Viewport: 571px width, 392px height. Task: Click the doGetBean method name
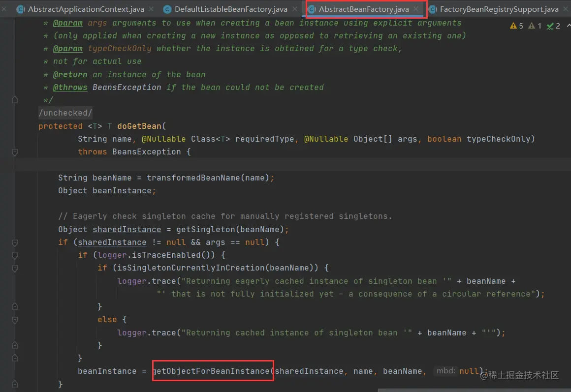pos(139,126)
